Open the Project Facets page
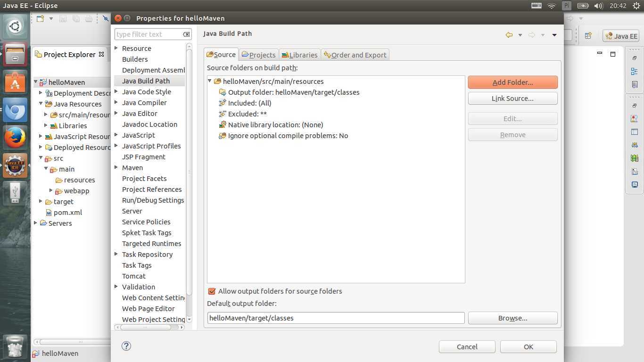Viewport: 644px width, 362px height. click(x=144, y=179)
